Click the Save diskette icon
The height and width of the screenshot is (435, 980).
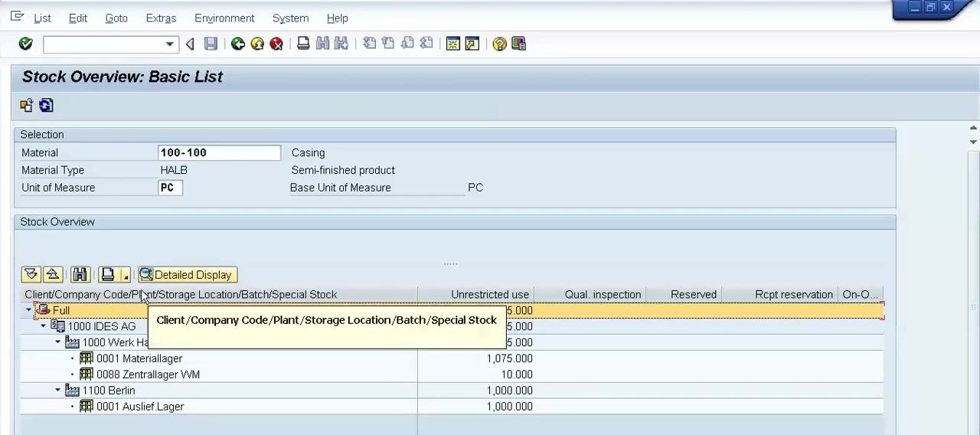(x=211, y=44)
